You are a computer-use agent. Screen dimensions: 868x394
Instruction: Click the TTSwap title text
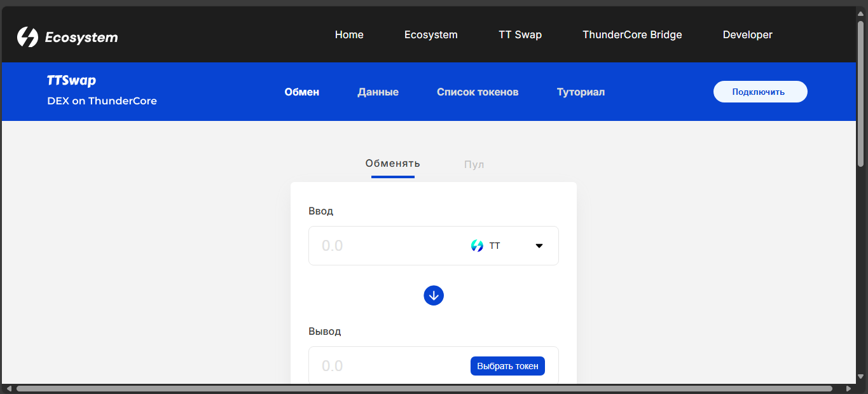pyautogui.click(x=72, y=81)
